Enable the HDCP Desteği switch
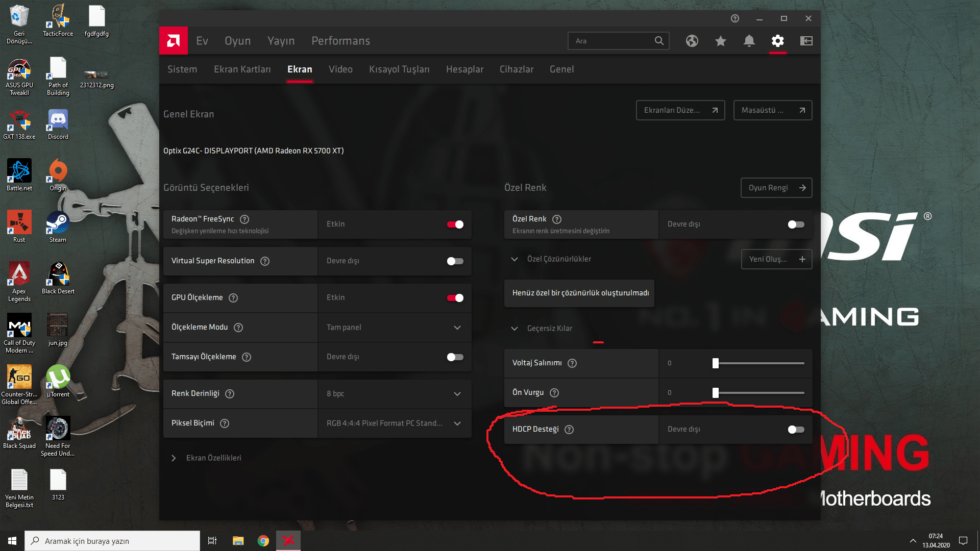980x551 pixels. coord(796,430)
